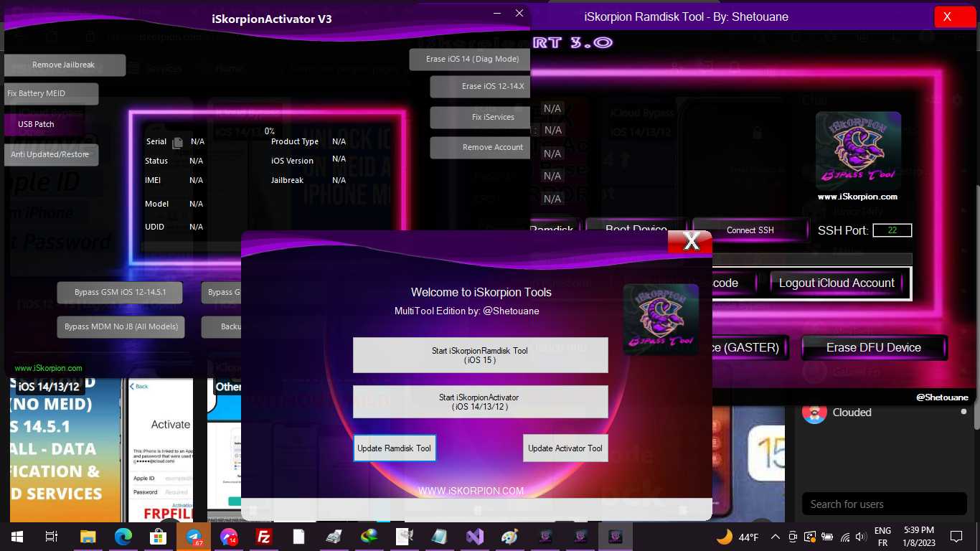
Task: Click Remove Jailbreak in the Activator window
Action: [x=64, y=65]
